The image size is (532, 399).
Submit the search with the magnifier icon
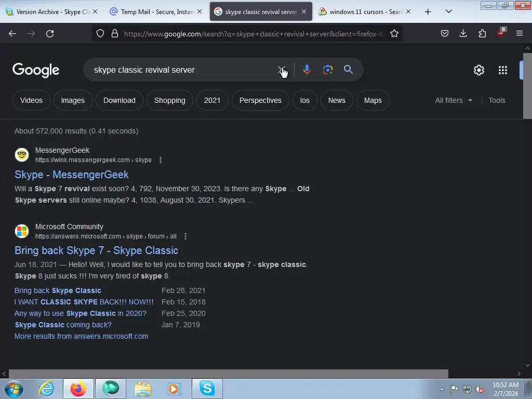[348, 70]
